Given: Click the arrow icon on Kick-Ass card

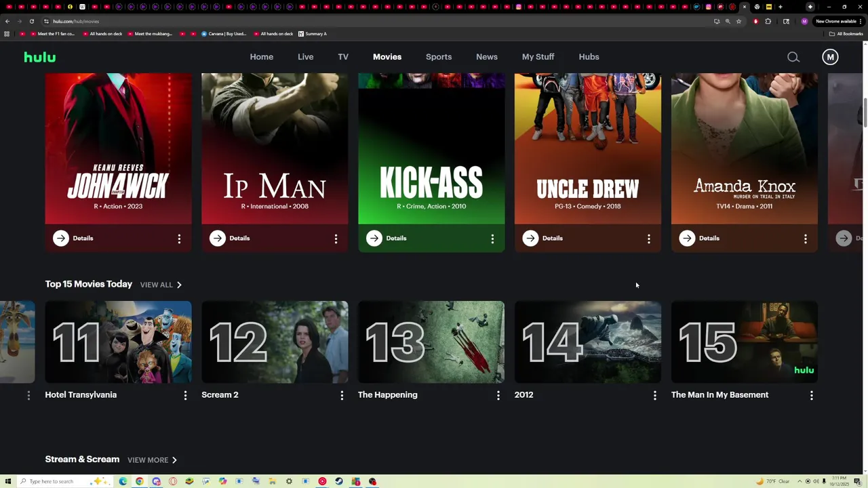Looking at the screenshot, I should [x=374, y=238].
